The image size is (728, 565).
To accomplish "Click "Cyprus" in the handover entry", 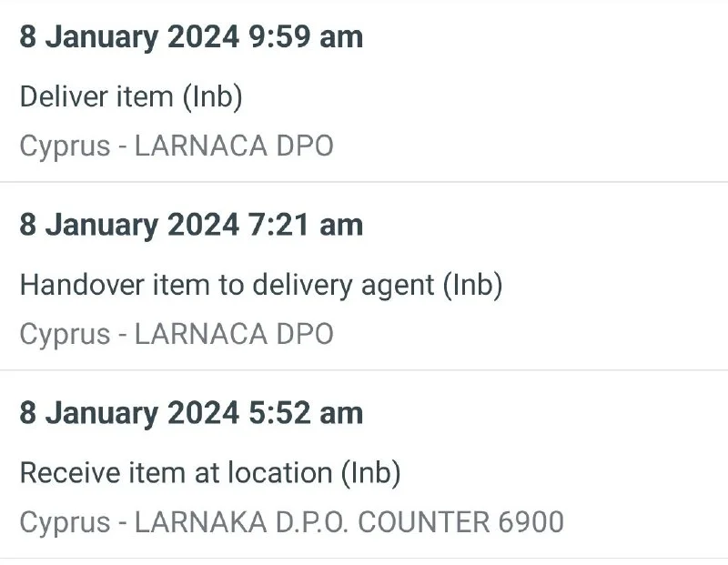I will [x=65, y=334].
